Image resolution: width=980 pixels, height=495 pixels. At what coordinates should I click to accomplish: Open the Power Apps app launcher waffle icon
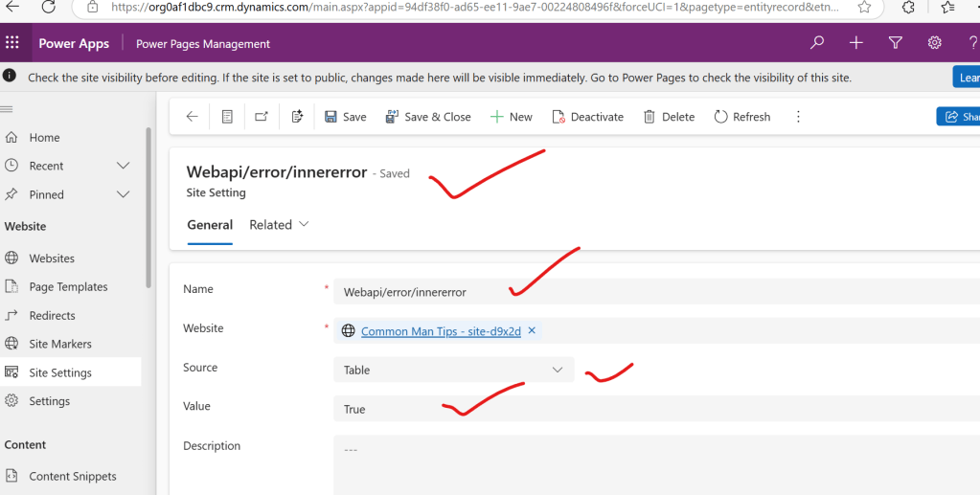[12, 43]
